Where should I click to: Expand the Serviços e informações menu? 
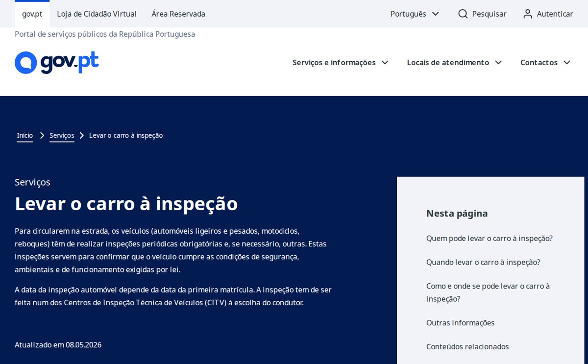coord(341,63)
